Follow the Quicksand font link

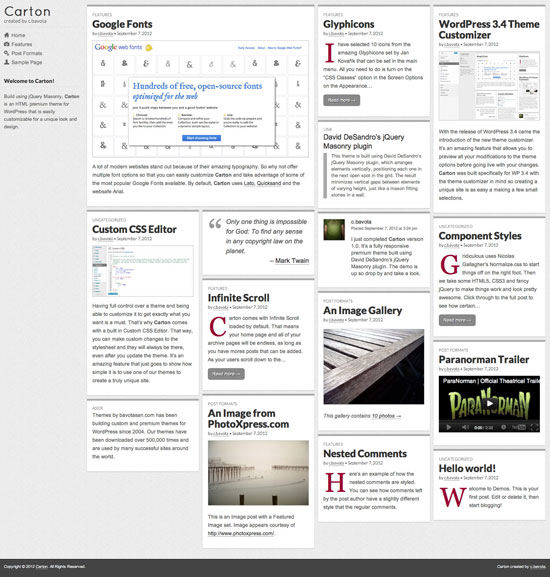click(x=269, y=183)
